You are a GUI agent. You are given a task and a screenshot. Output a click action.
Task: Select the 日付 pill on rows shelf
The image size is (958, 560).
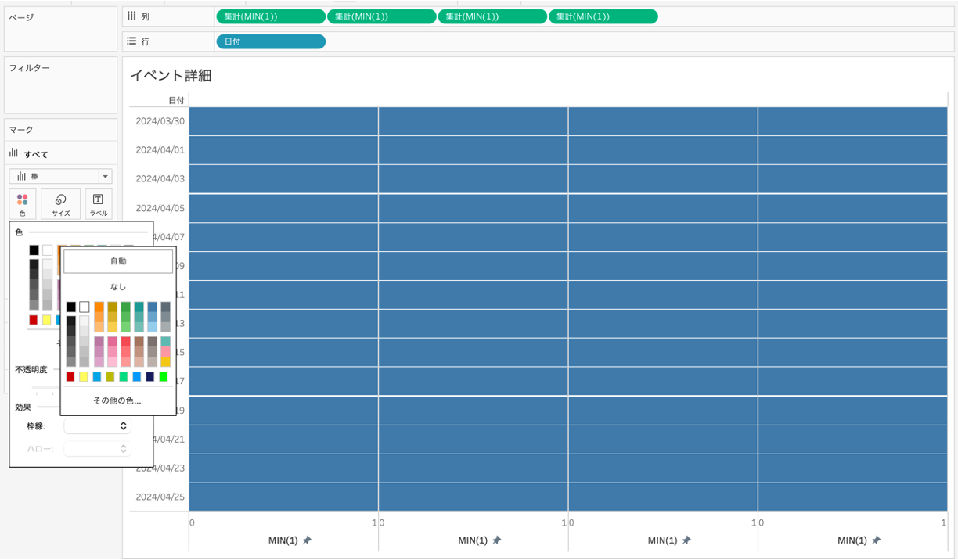tap(270, 41)
